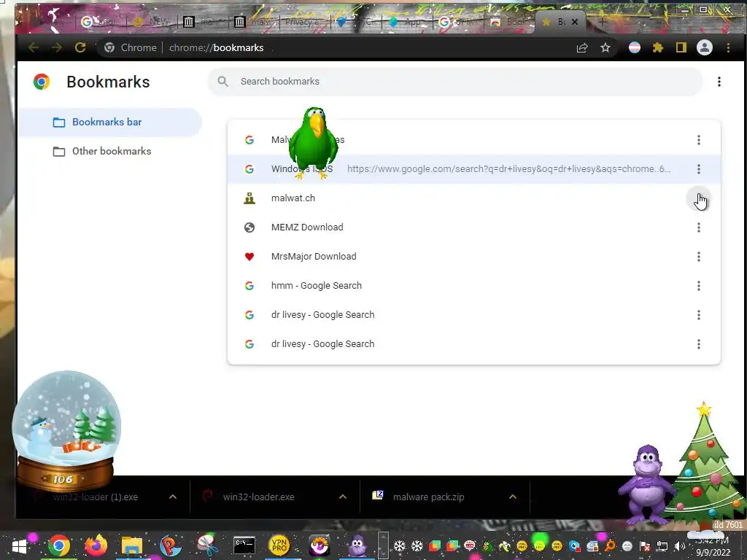Open VPN PRO taskbar icon

tap(279, 545)
